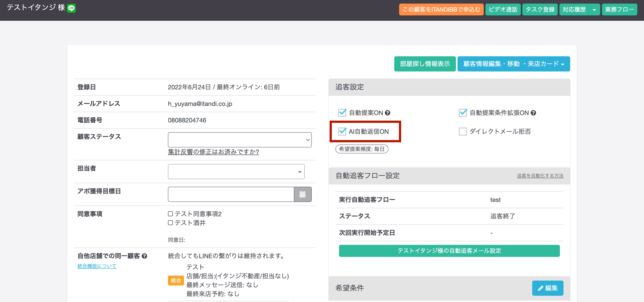Open help icon for 自動提案条件拡張ON
Viewport: 644px width, 302px height.
click(533, 113)
